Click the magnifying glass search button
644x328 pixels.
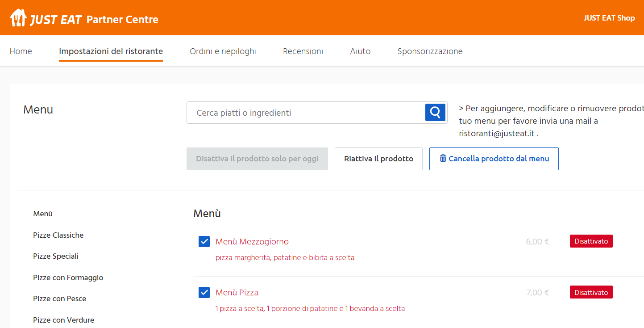(435, 112)
